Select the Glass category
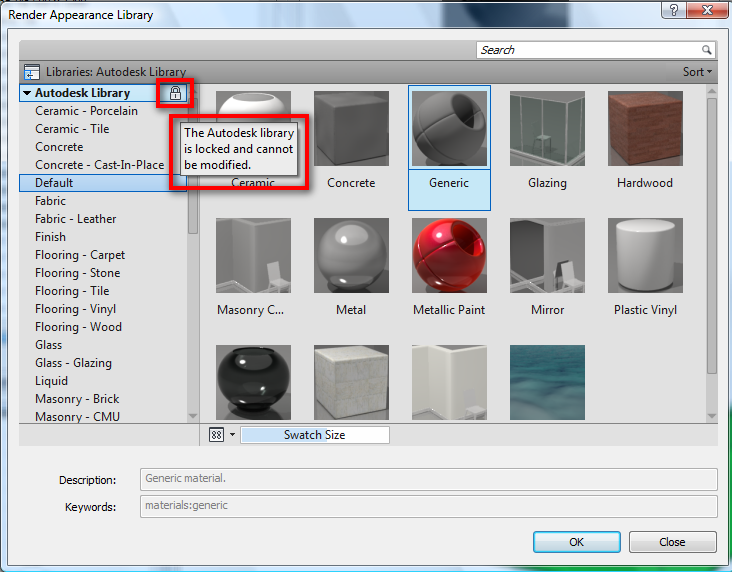The image size is (732, 572). (x=49, y=345)
